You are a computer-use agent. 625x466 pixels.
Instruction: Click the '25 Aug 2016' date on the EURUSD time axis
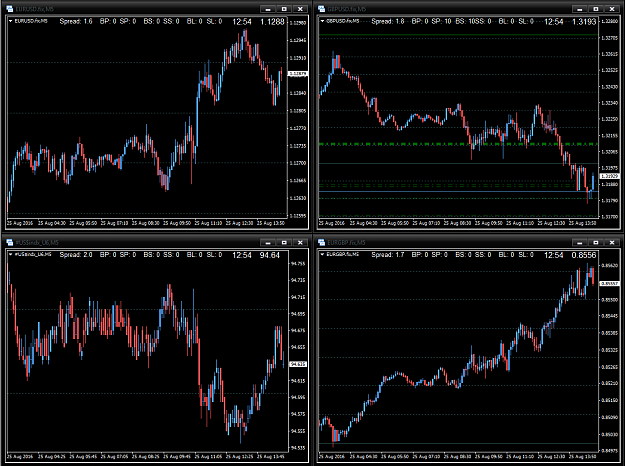(20, 223)
